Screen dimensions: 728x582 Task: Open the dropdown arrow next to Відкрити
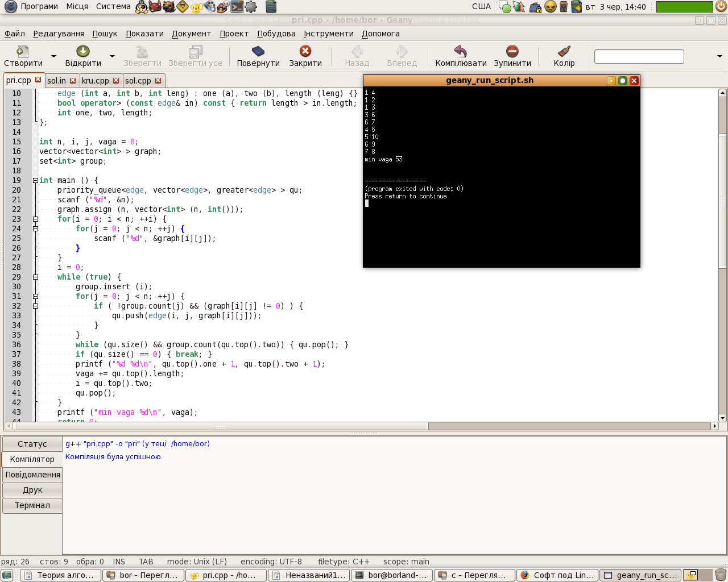(112, 56)
